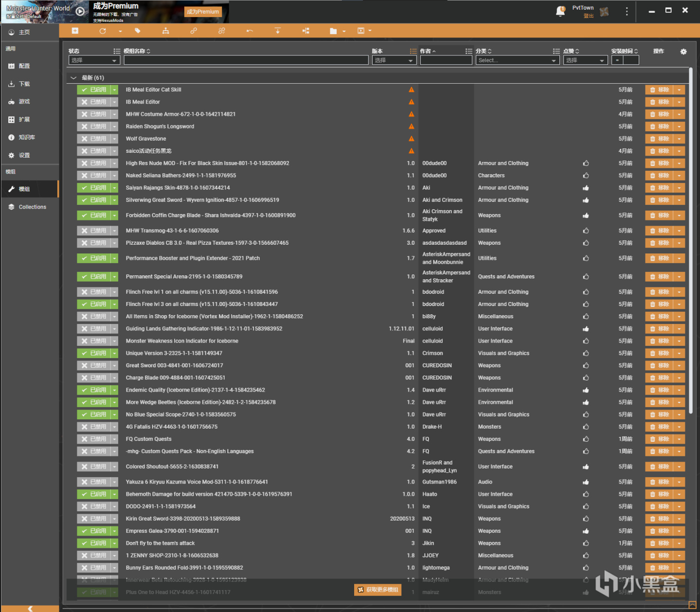
Task: Disable the IB Meal Editor Cat Skill mod
Action: click(93, 90)
